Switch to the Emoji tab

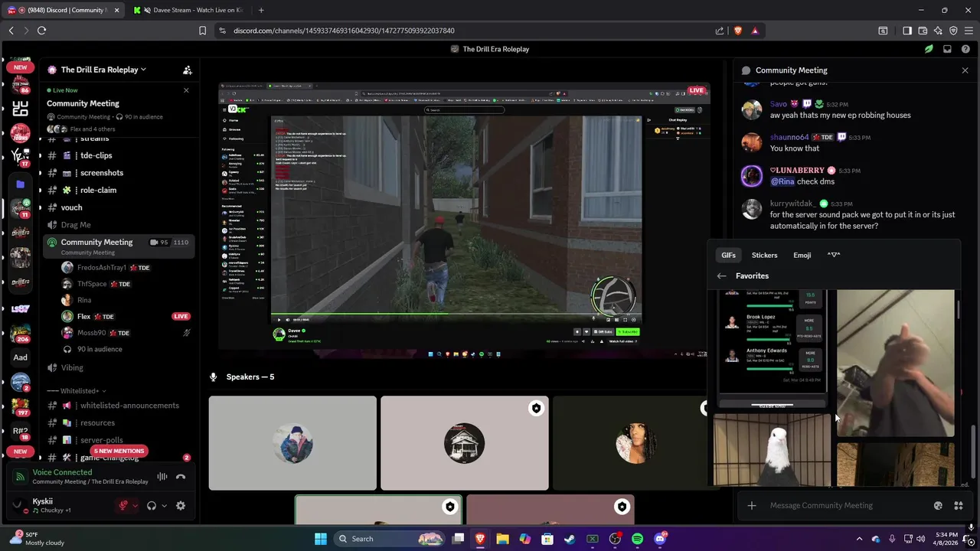coord(802,255)
